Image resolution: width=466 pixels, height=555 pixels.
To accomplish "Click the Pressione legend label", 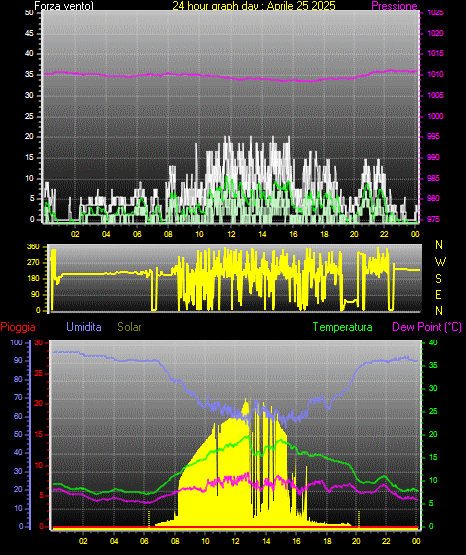I will click(x=394, y=6).
